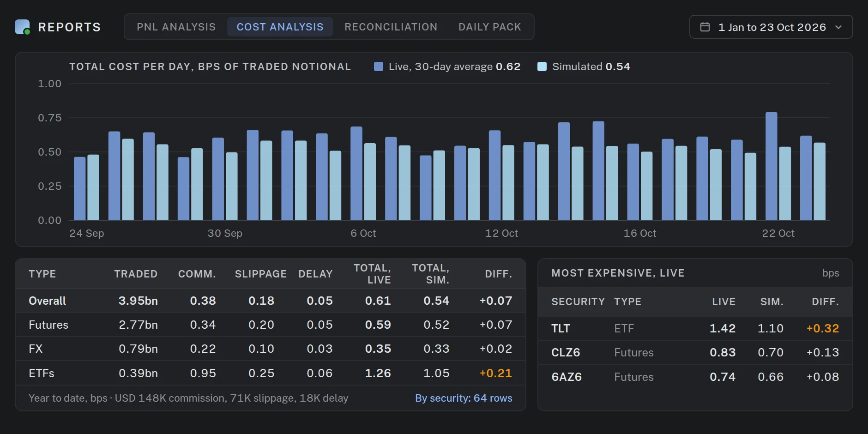Click the LIVE column header in expensive table
Image resolution: width=868 pixels, height=434 pixels.
(x=723, y=301)
